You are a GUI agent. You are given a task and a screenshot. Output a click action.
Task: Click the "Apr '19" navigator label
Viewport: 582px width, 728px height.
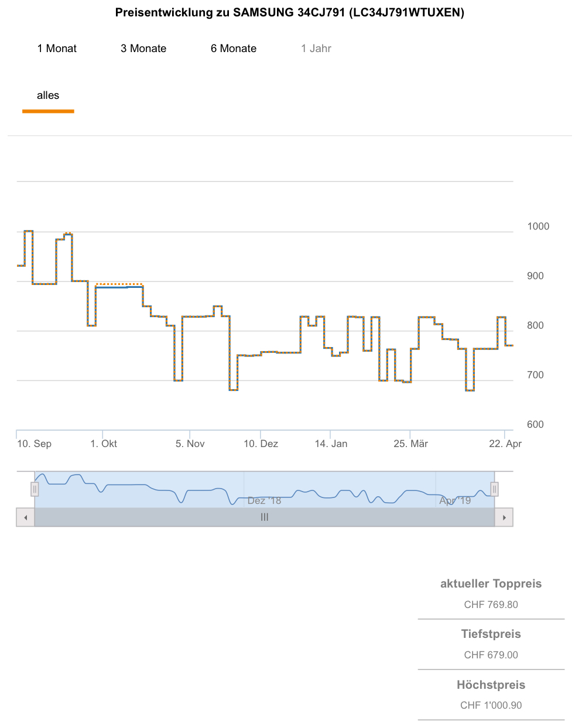coord(455,501)
